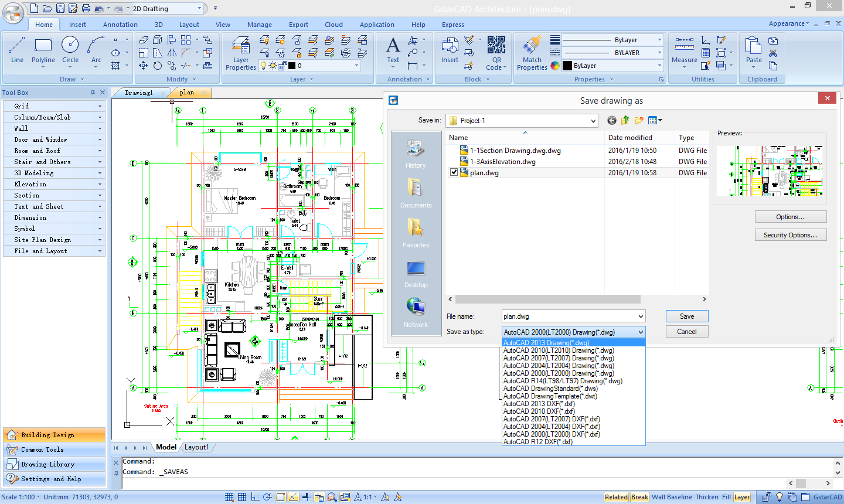Open the ByLayer color dropdown

[659, 66]
